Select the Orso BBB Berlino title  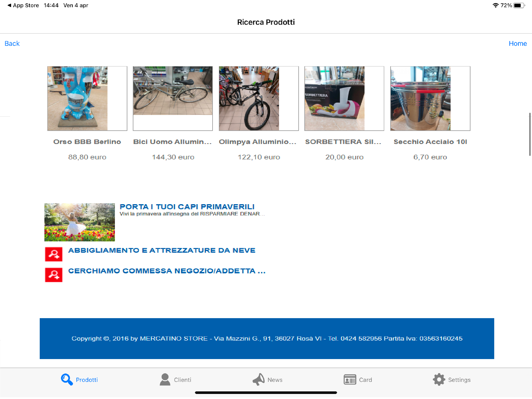click(x=87, y=142)
